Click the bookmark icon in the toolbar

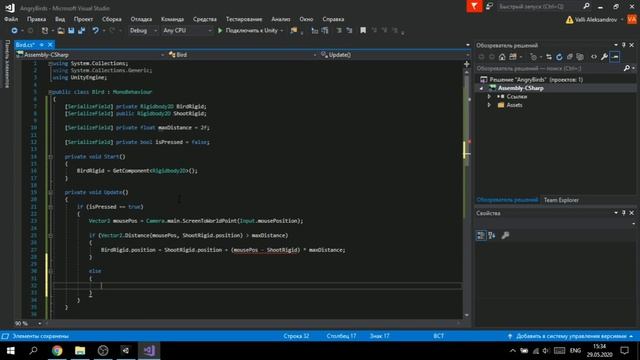point(363,31)
